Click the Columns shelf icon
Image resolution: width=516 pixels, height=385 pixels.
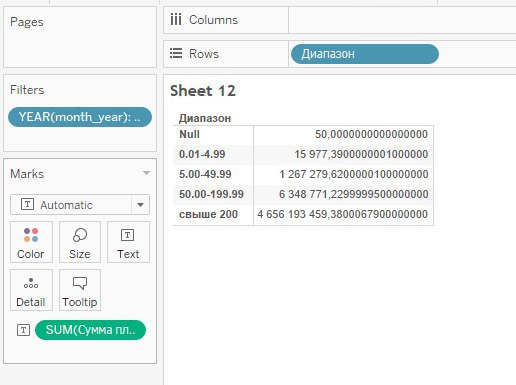(176, 20)
